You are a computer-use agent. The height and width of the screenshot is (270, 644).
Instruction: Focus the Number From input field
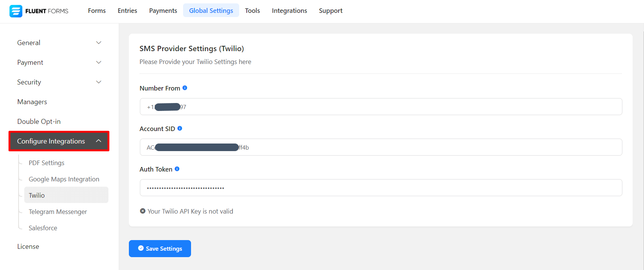pyautogui.click(x=381, y=107)
